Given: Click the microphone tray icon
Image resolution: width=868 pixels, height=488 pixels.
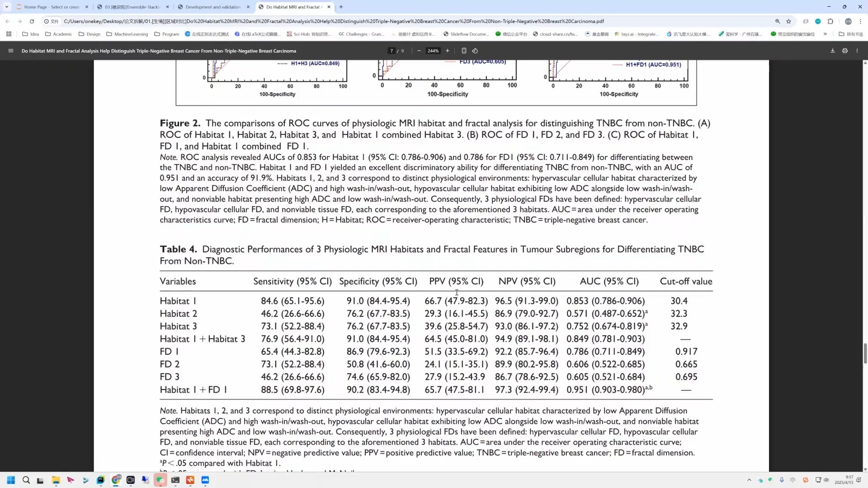Looking at the screenshot, I should tap(782, 480).
